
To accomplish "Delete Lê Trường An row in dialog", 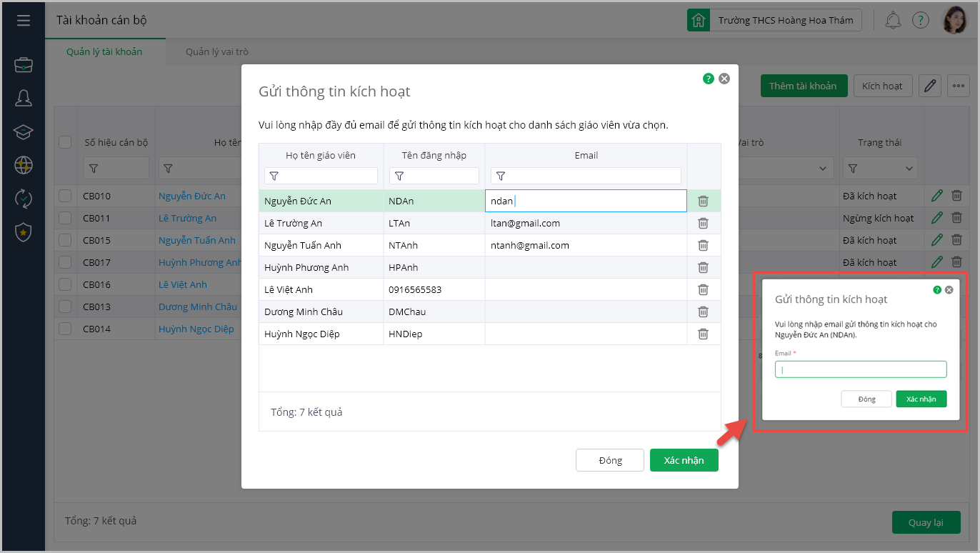I will [703, 223].
